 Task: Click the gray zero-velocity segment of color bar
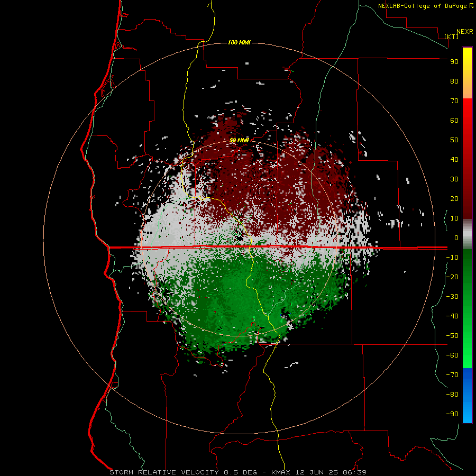click(x=467, y=234)
